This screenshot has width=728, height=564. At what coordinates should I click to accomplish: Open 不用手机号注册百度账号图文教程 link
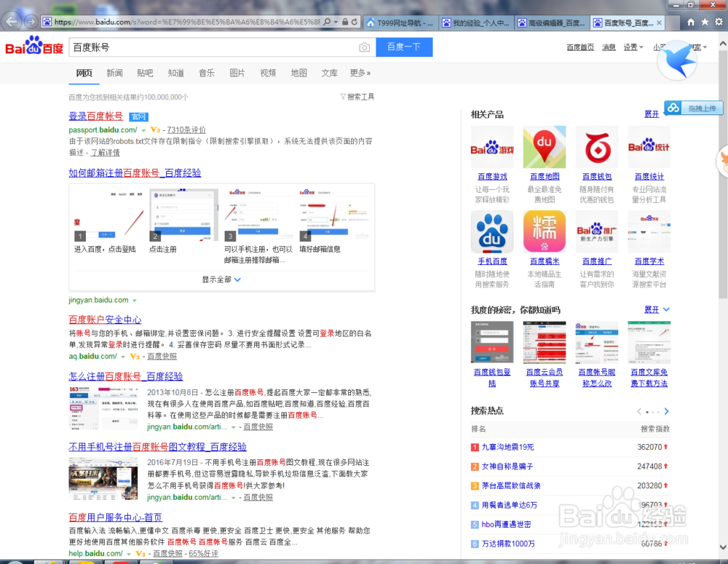(x=157, y=447)
